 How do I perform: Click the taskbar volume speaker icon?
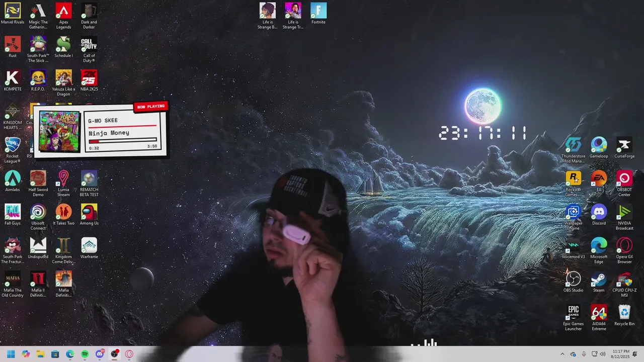[x=603, y=354]
